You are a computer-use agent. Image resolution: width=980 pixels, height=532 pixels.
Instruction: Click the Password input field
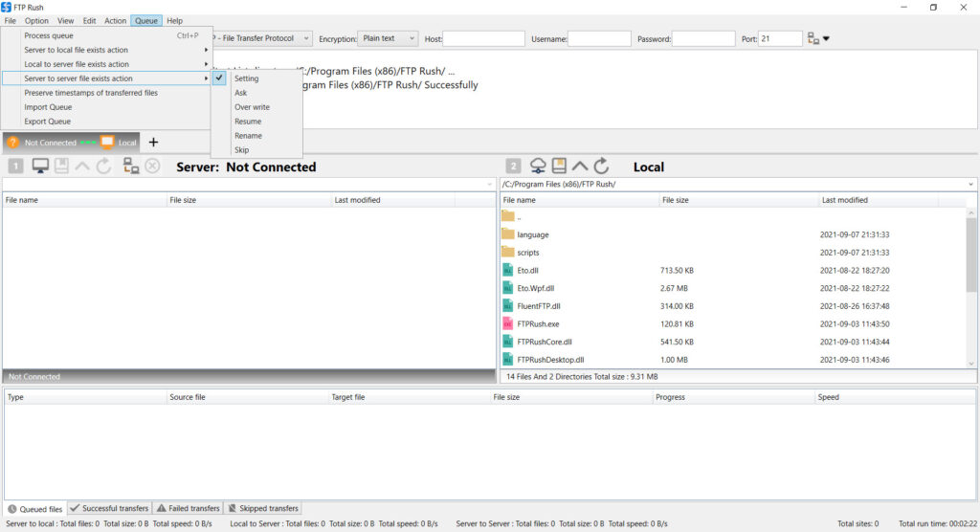coord(703,39)
